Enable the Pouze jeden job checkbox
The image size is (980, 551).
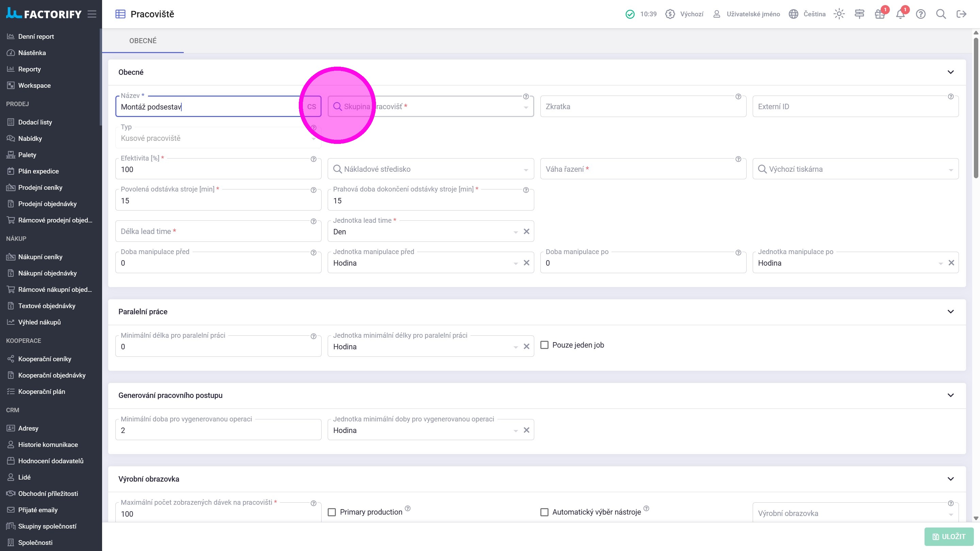coord(544,345)
